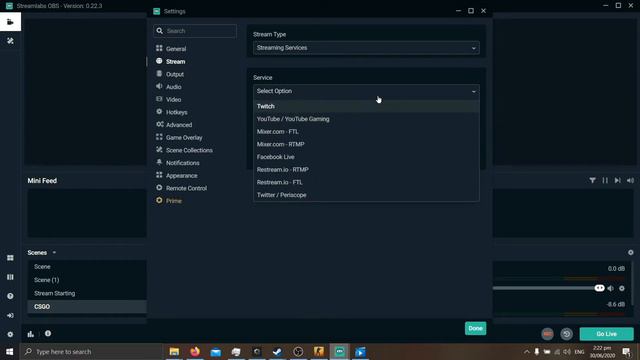Open the notification center in system tray
The height and width of the screenshot is (360, 640).
click(627, 351)
